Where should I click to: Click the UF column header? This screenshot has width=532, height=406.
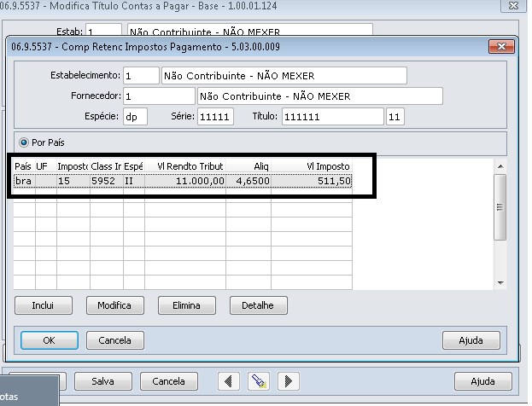pyautogui.click(x=46, y=166)
